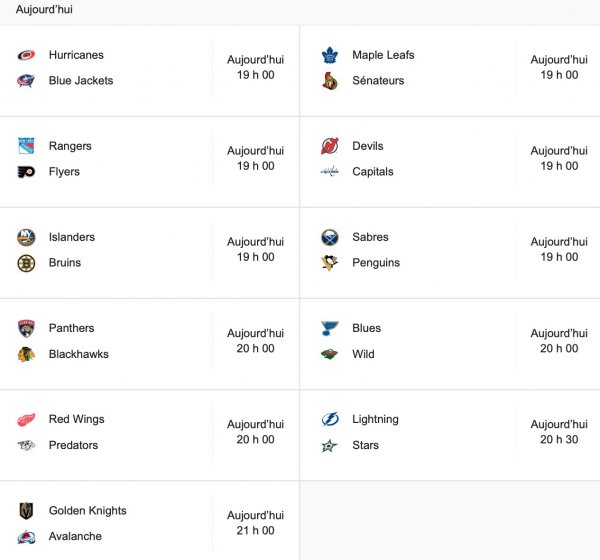Click the Red Wings team name
The image size is (600, 560).
coord(76,419)
